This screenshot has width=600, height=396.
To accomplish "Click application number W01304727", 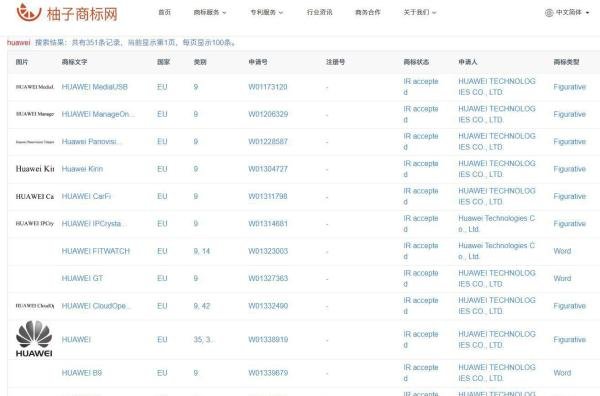I will (268, 169).
